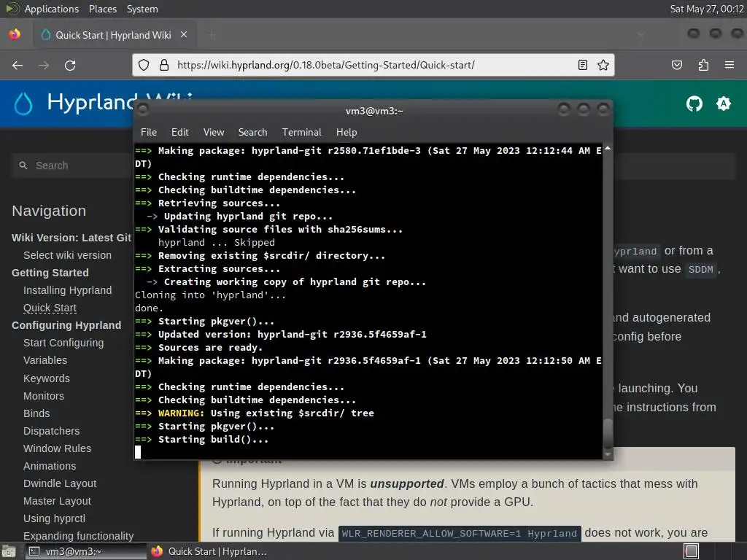This screenshot has width=747, height=560.
Task: Click Getting Started section heading
Action: [x=50, y=273]
